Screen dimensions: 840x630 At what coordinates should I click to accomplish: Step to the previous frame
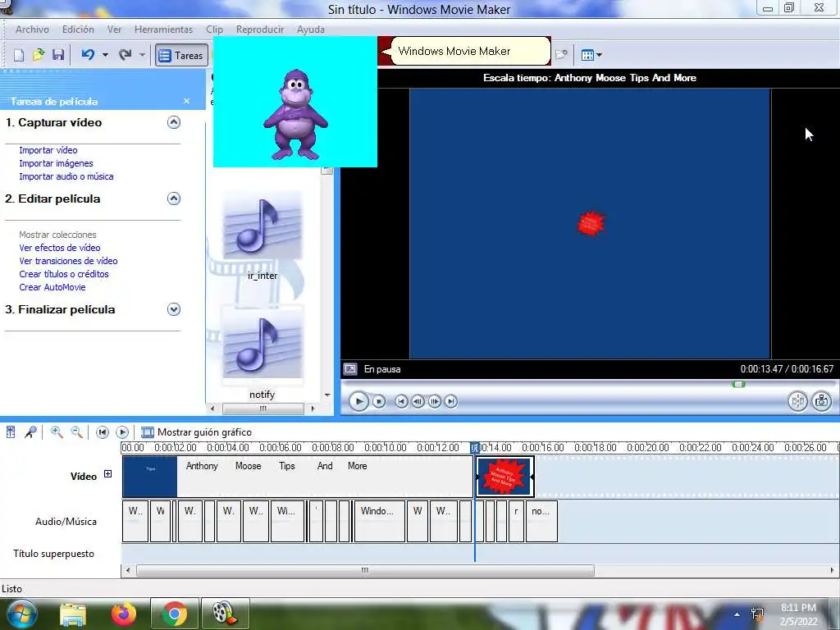[418, 401]
